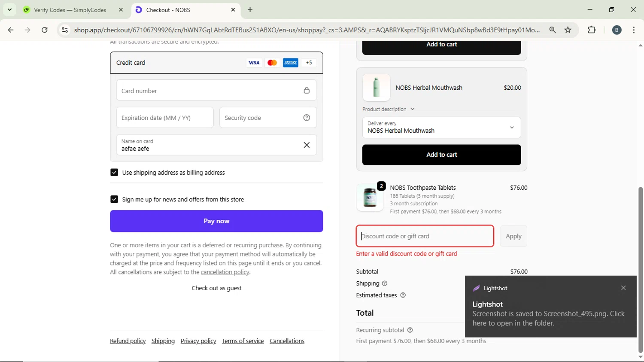Open the zoom magnifier icon in address bar
Image resolution: width=644 pixels, height=362 pixels.
553,30
